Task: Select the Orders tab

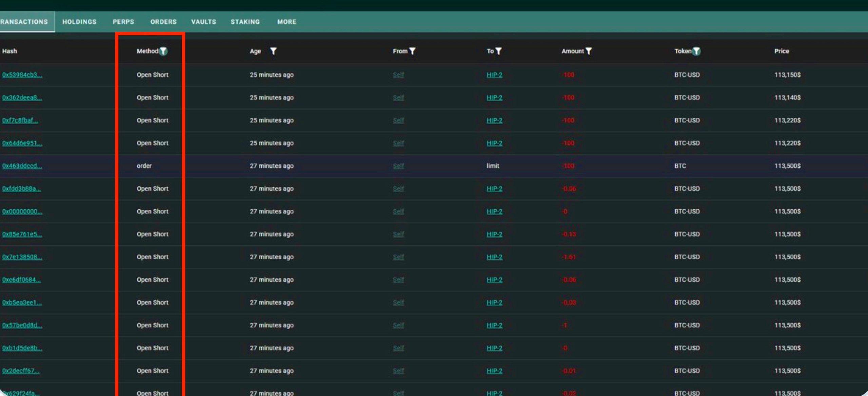Action: pyautogui.click(x=163, y=22)
